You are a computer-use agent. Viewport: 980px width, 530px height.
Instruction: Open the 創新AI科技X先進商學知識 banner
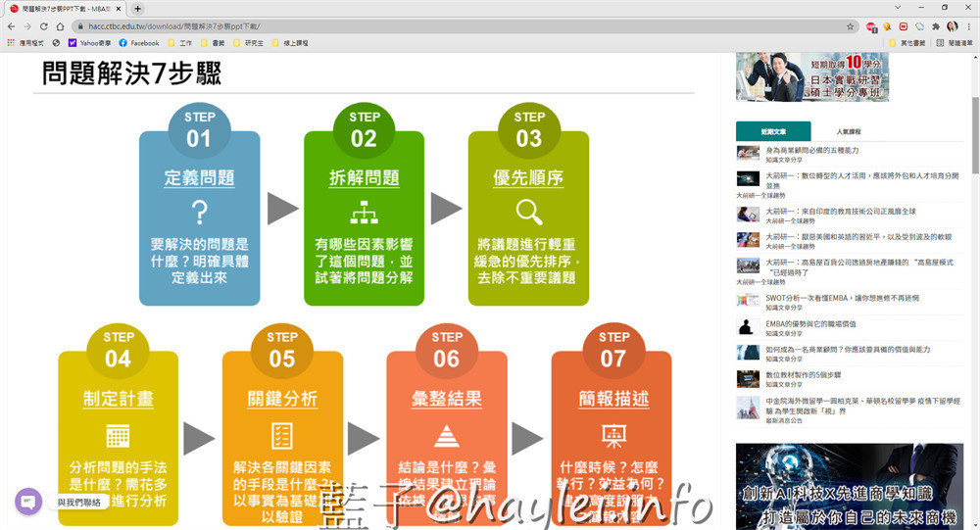tap(850, 487)
